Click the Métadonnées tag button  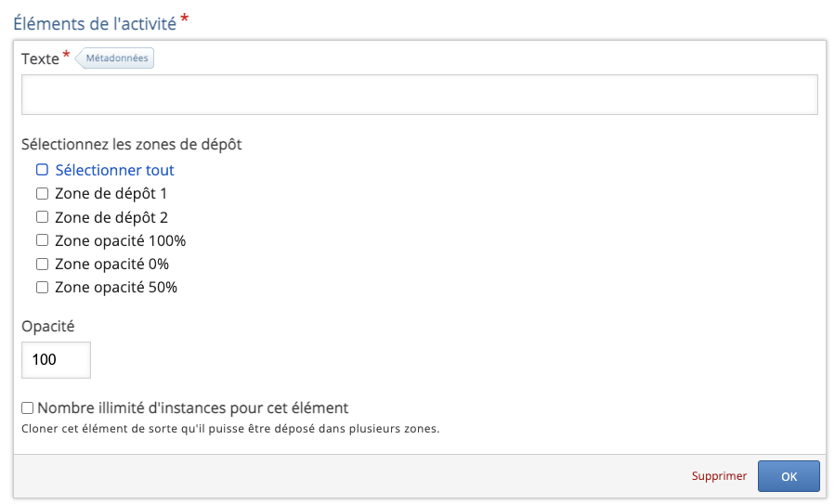click(115, 58)
